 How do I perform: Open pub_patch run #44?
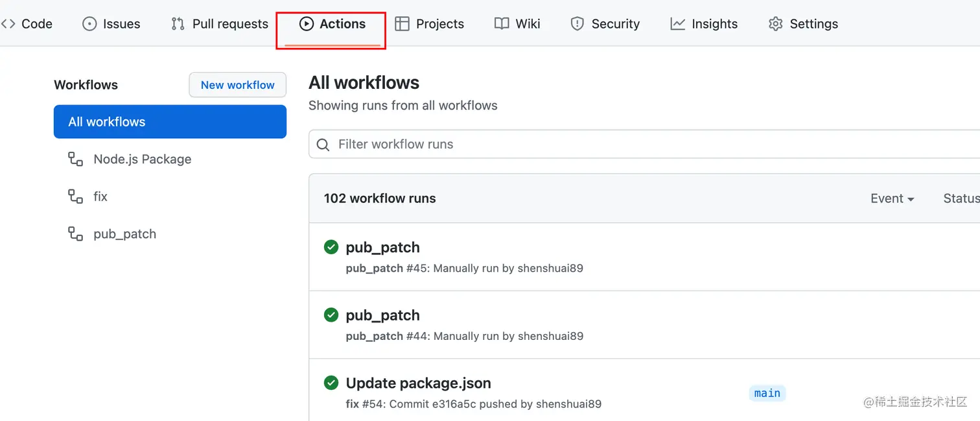click(x=382, y=315)
